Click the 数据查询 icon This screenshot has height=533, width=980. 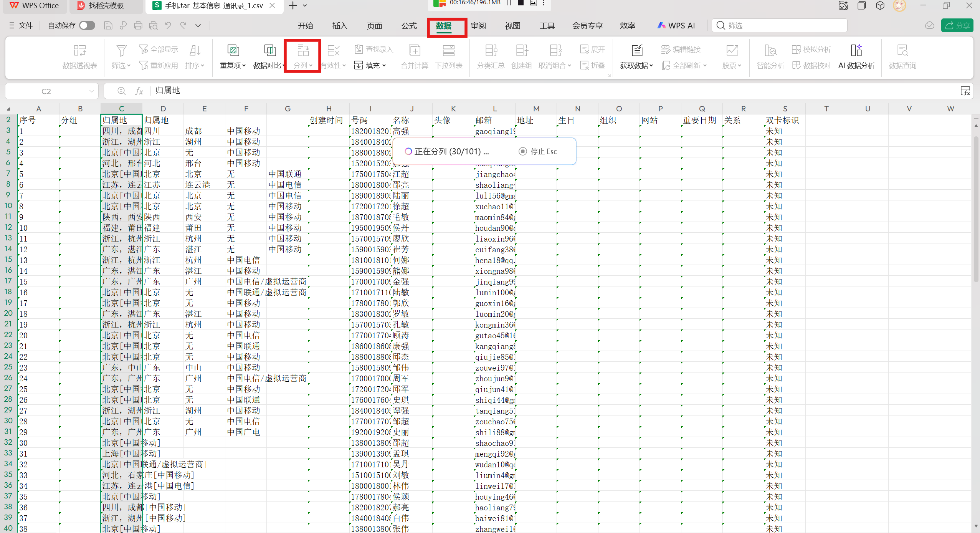[902, 51]
